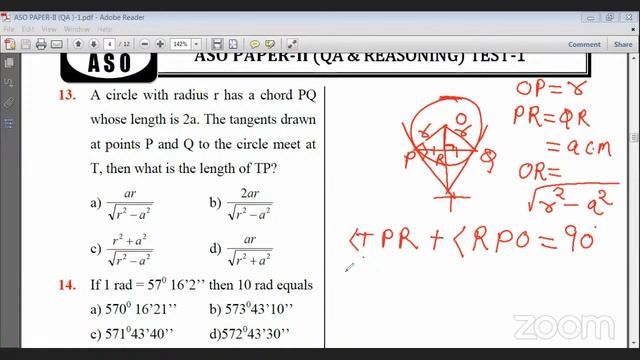
Task: Go to previous page with up arrow
Action: pos(78,44)
